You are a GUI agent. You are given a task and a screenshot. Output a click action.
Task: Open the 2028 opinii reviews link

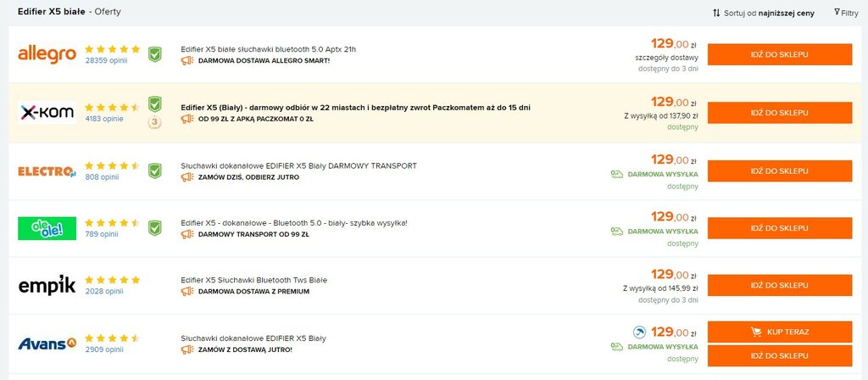click(104, 292)
